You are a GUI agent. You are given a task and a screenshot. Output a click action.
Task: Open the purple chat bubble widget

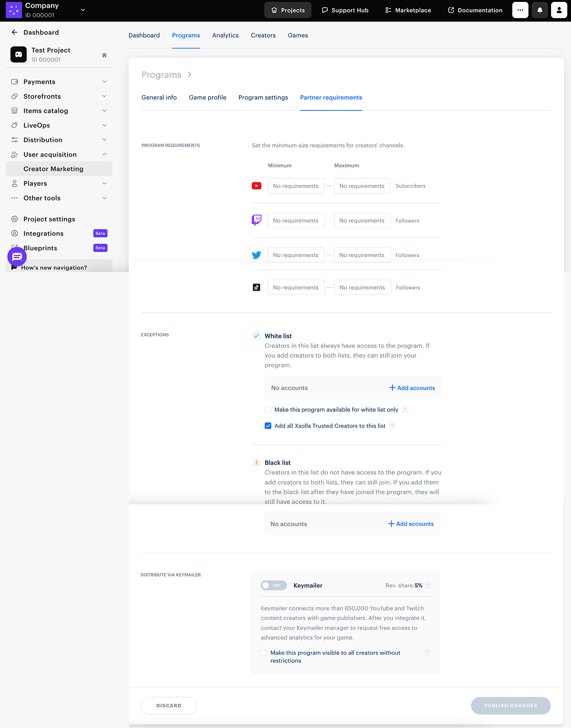(17, 257)
